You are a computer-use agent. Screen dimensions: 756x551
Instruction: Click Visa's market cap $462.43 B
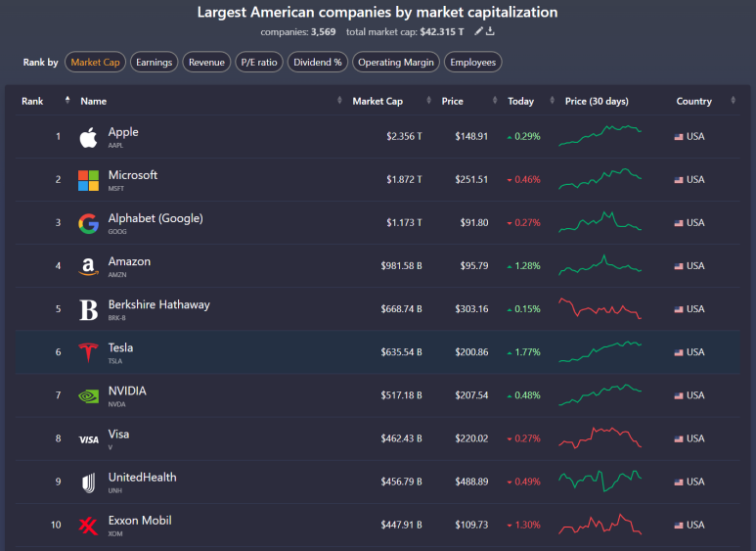(401, 438)
